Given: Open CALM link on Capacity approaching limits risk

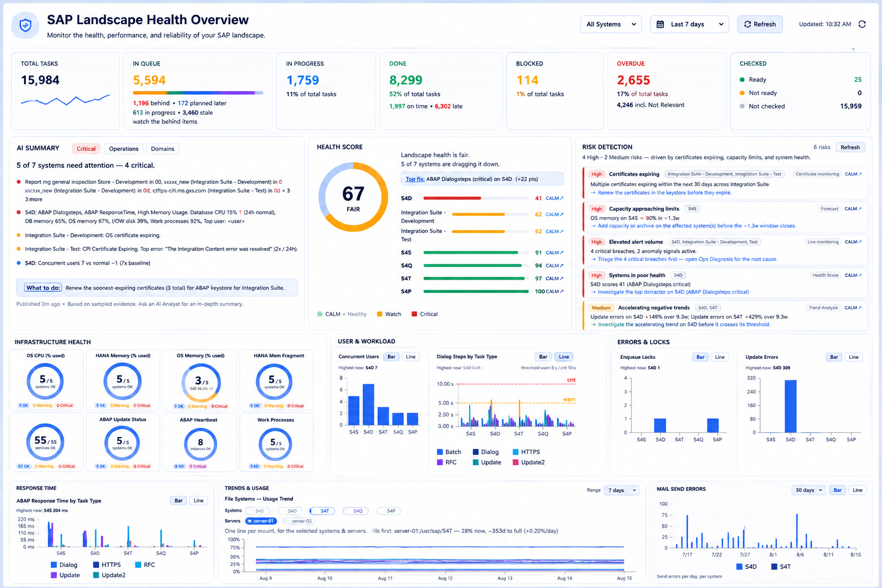Looking at the screenshot, I should [x=853, y=209].
